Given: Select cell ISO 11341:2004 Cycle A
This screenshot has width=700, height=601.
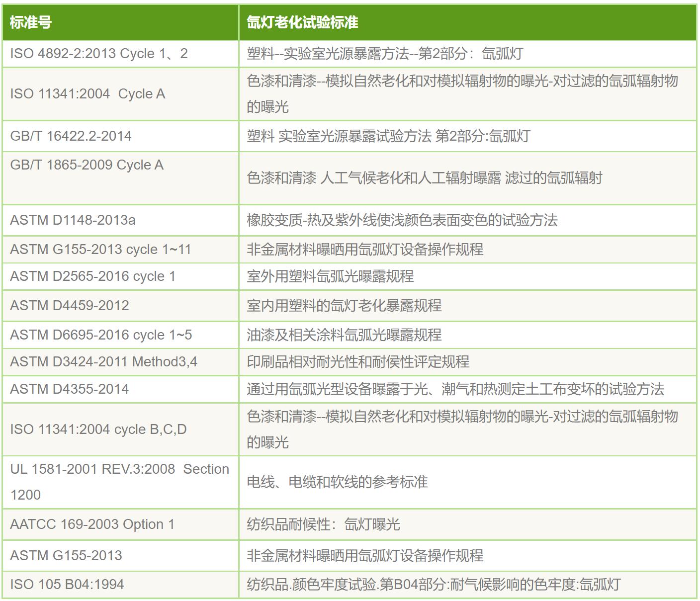Looking at the screenshot, I should (x=120, y=94).
